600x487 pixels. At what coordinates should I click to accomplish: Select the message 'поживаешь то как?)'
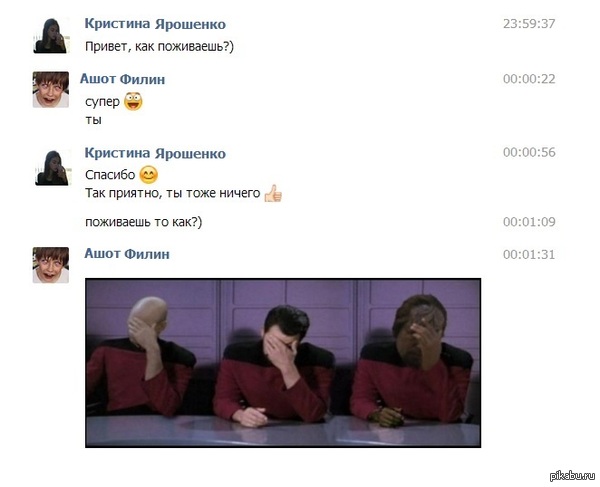[x=143, y=222]
